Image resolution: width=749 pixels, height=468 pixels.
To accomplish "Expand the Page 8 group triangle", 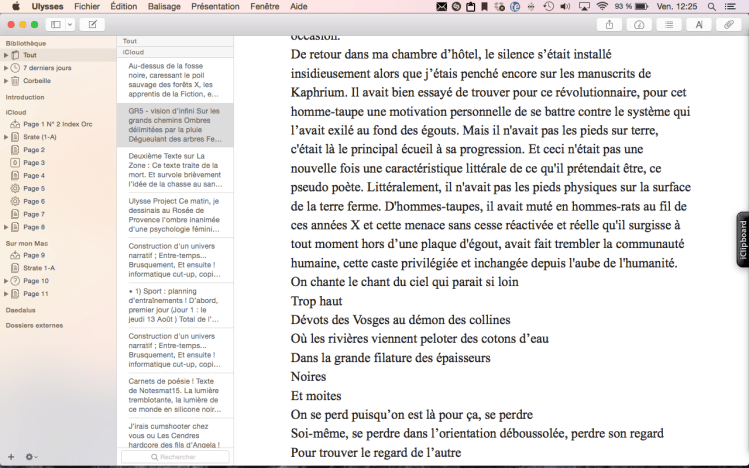I will coord(5,227).
